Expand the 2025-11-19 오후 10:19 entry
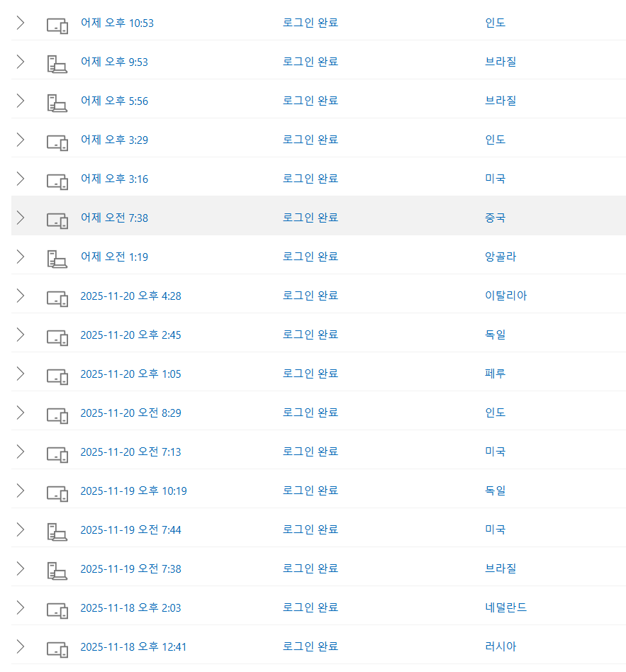The image size is (626, 672). pyautogui.click(x=20, y=491)
